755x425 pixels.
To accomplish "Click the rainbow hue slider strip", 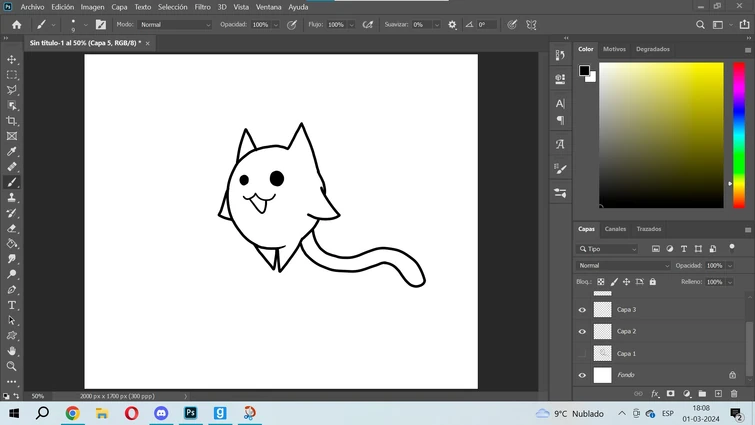I will coord(738,135).
